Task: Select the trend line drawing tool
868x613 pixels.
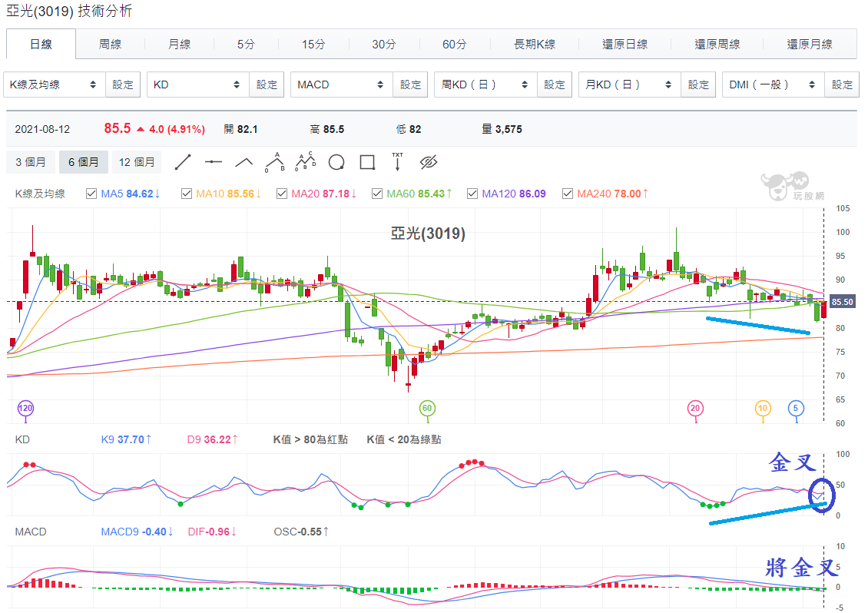Action: 183,162
